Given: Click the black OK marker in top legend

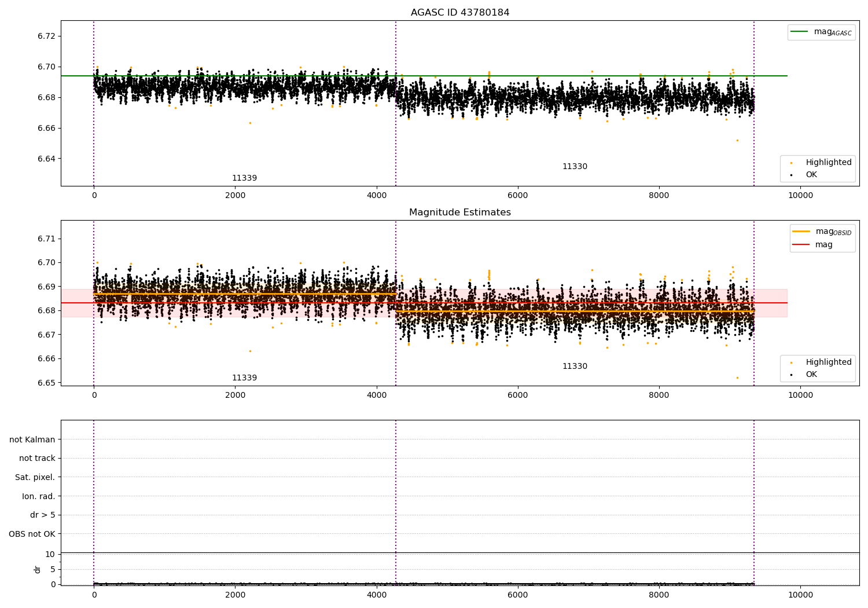Looking at the screenshot, I should [x=791, y=175].
